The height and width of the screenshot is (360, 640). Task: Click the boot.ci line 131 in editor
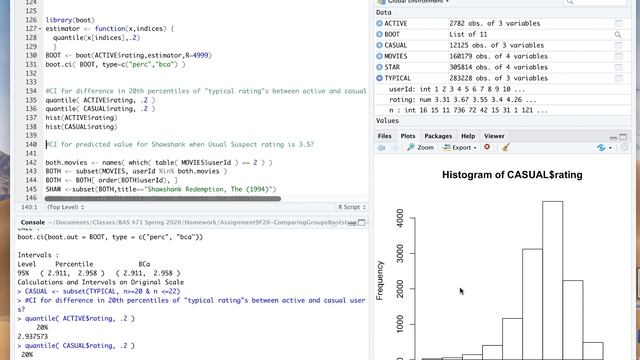click(x=115, y=64)
